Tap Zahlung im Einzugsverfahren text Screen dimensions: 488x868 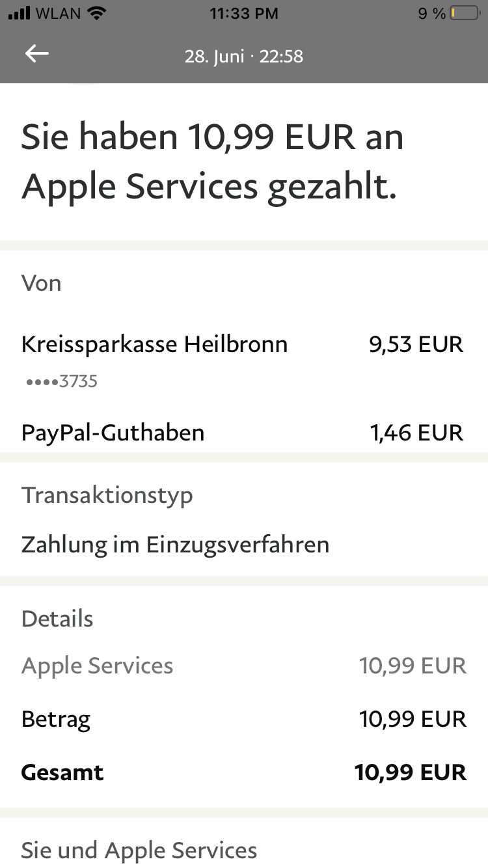pyautogui.click(x=175, y=544)
